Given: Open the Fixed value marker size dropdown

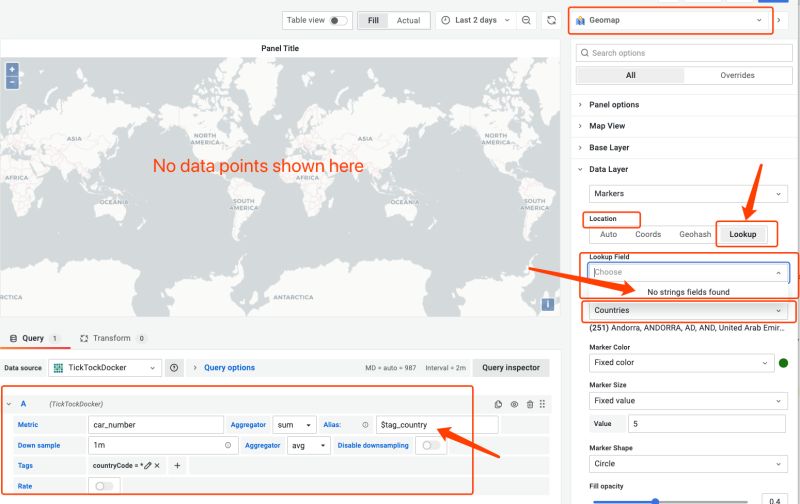Looking at the screenshot, I should click(688, 401).
